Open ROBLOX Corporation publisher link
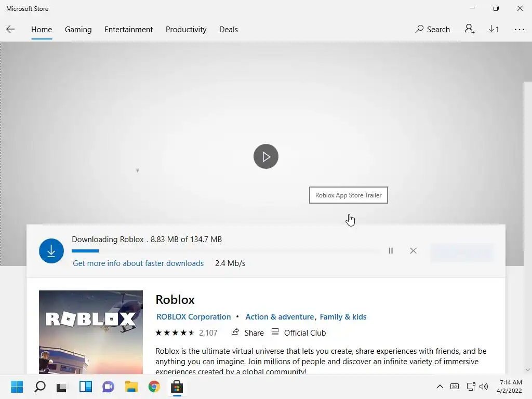 (x=193, y=316)
